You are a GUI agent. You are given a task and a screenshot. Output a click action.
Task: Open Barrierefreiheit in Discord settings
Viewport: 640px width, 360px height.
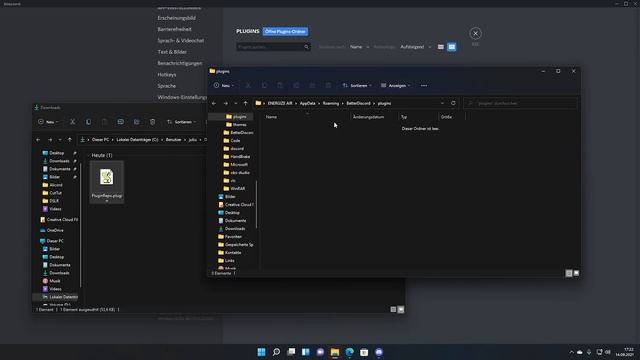tap(174, 29)
